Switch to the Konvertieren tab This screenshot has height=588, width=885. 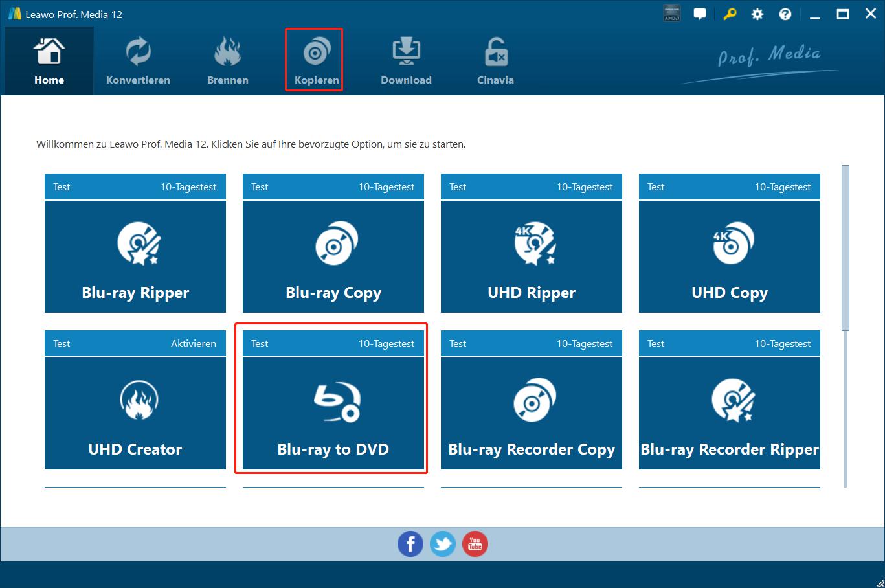click(138, 62)
